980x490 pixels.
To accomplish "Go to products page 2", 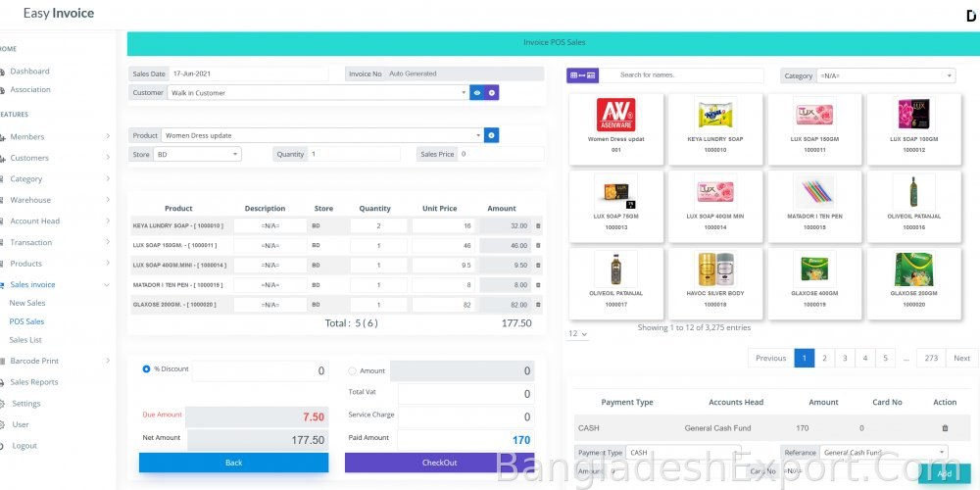I will click(824, 358).
